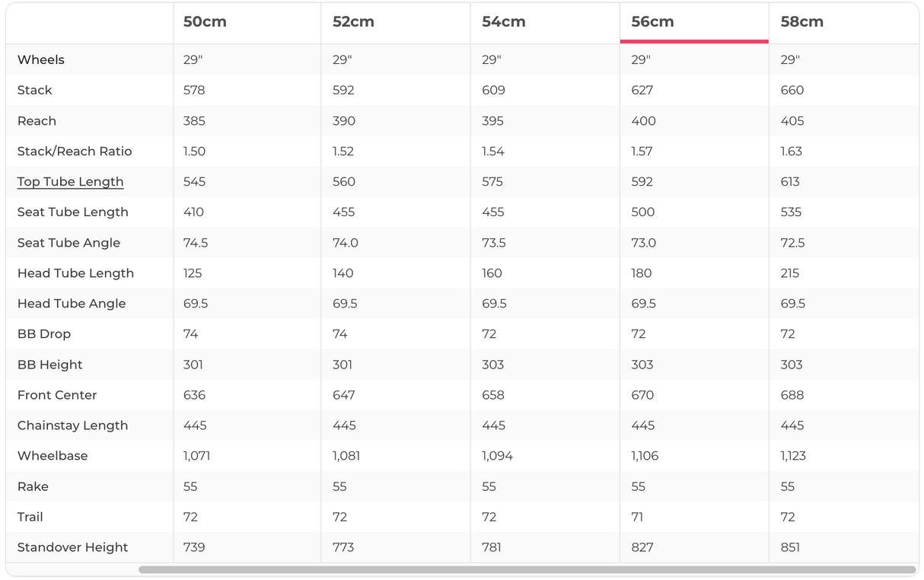Viewport: 924px width, 580px height.
Task: Select the 54cm size column header
Action: click(503, 22)
